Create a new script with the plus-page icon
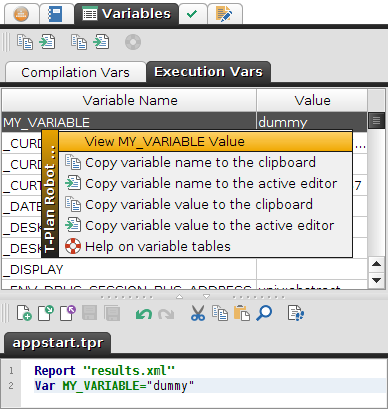388x409 pixels. (x=24, y=313)
